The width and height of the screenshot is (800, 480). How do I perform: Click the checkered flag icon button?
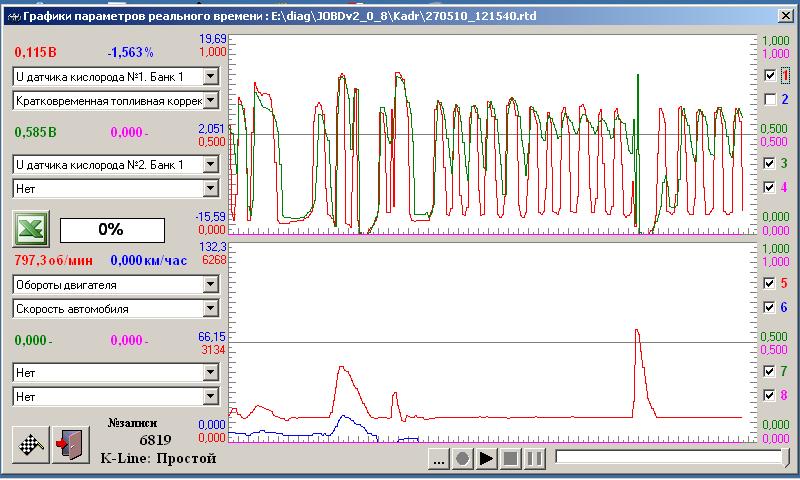(30, 445)
